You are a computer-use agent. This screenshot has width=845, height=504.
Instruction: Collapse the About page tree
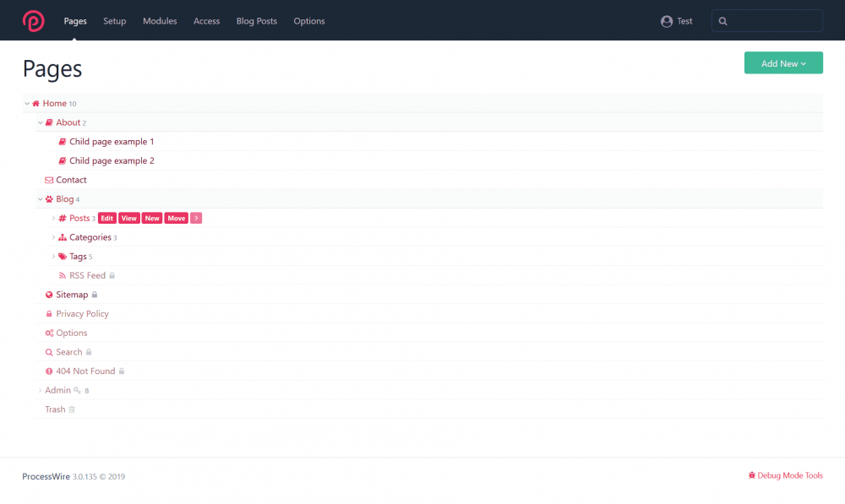pos(40,123)
